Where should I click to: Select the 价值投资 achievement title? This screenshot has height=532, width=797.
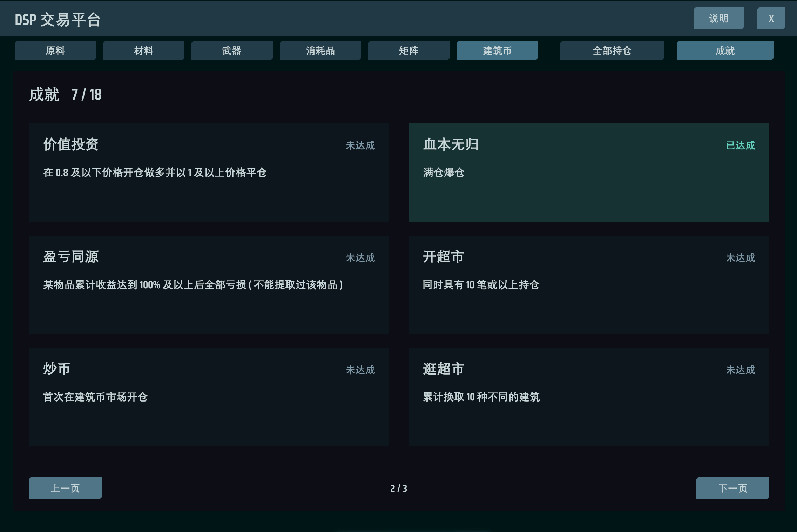(71, 144)
